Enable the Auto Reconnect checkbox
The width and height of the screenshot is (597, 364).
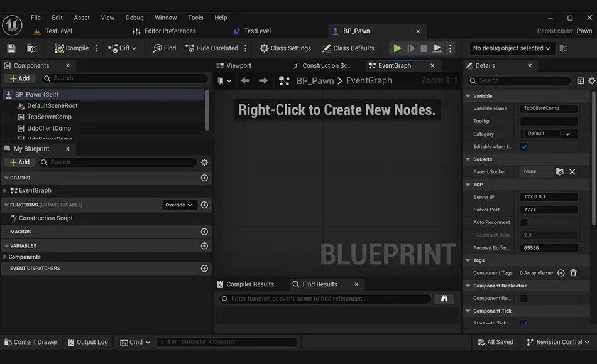tap(524, 223)
